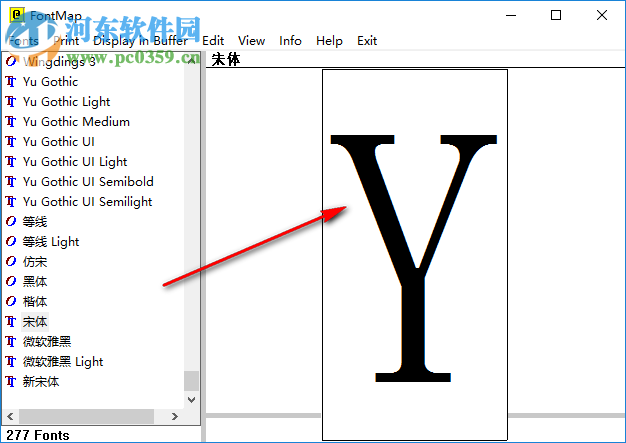Select the Yu Gothic Light font
Screen dimensions: 626x443
66,102
